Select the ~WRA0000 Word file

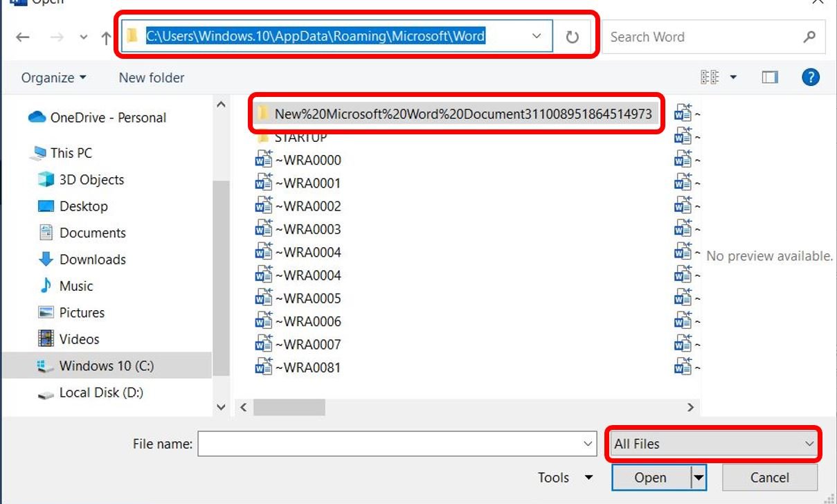[x=298, y=160]
